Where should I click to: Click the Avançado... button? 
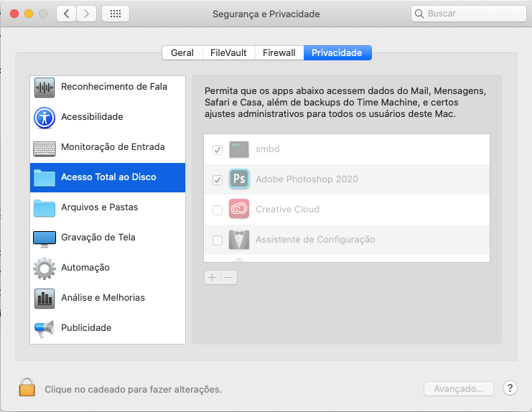[x=458, y=388]
